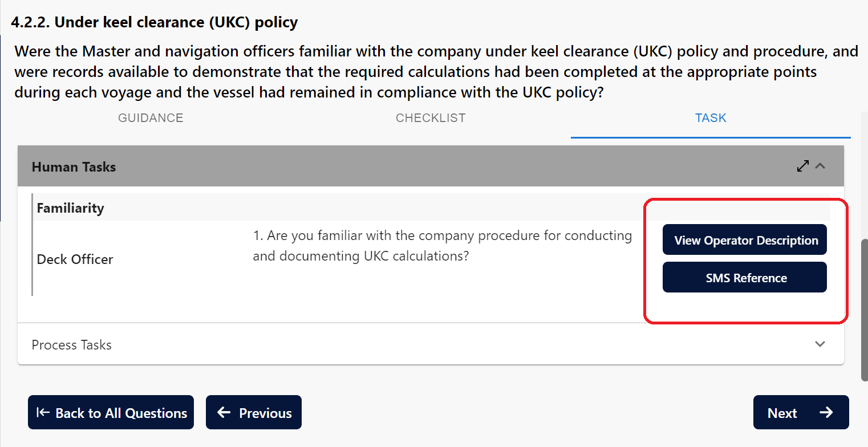Expand the Process Tasks section chevron
This screenshot has width=868, height=447.
tap(820, 344)
